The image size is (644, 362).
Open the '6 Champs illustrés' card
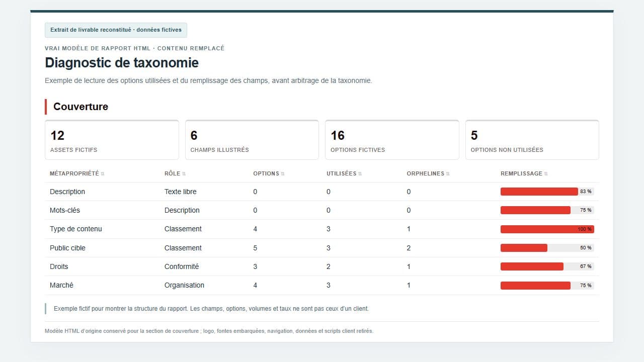(x=252, y=140)
